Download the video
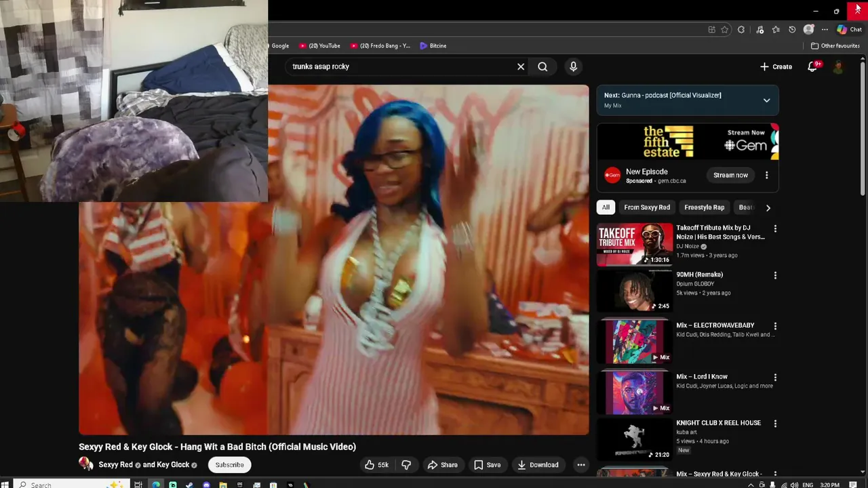Image resolution: width=868 pixels, height=488 pixels. tap(538, 465)
